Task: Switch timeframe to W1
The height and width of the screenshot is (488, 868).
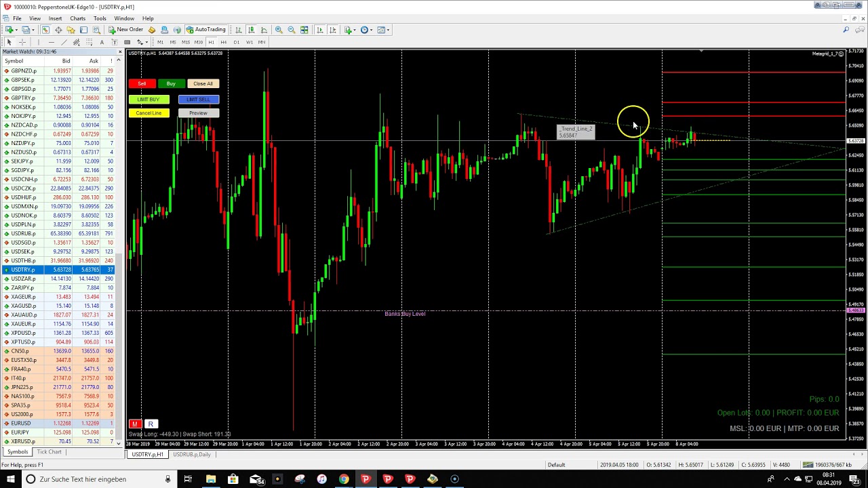Action: coord(250,42)
